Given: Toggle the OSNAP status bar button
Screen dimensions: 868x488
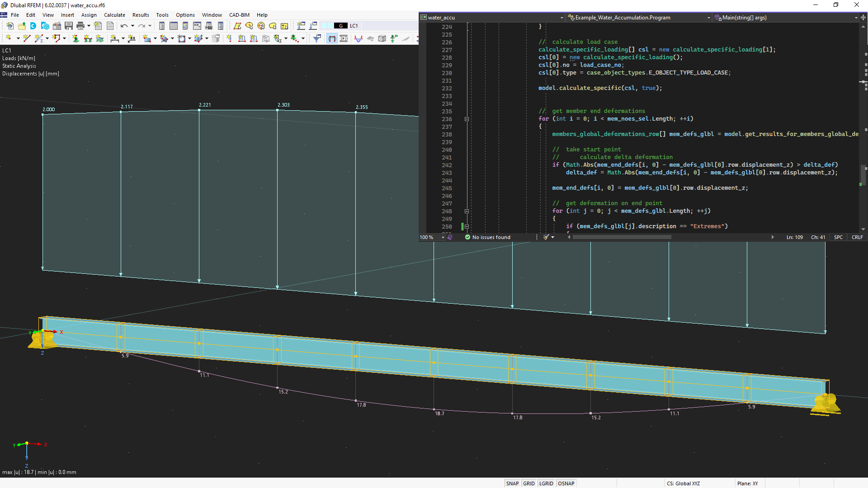Looking at the screenshot, I should 563,483.
